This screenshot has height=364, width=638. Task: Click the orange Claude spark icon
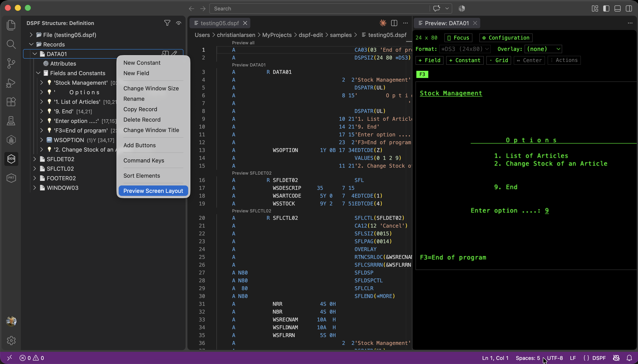click(x=383, y=23)
